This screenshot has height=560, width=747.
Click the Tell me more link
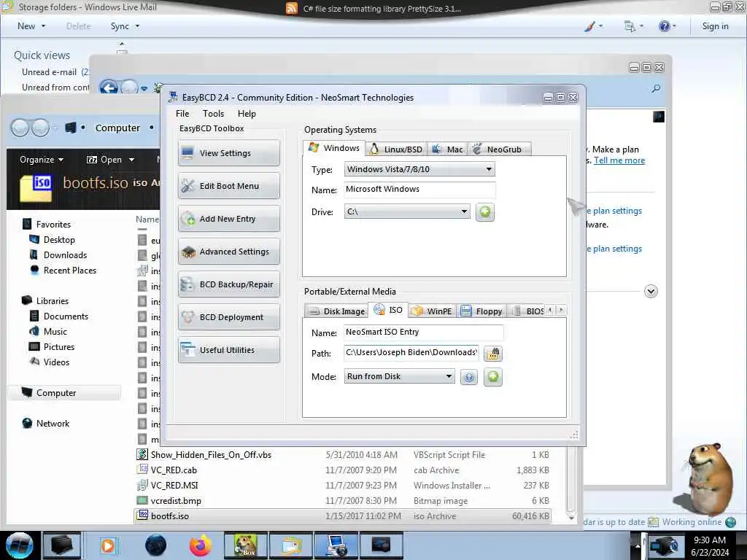point(619,160)
